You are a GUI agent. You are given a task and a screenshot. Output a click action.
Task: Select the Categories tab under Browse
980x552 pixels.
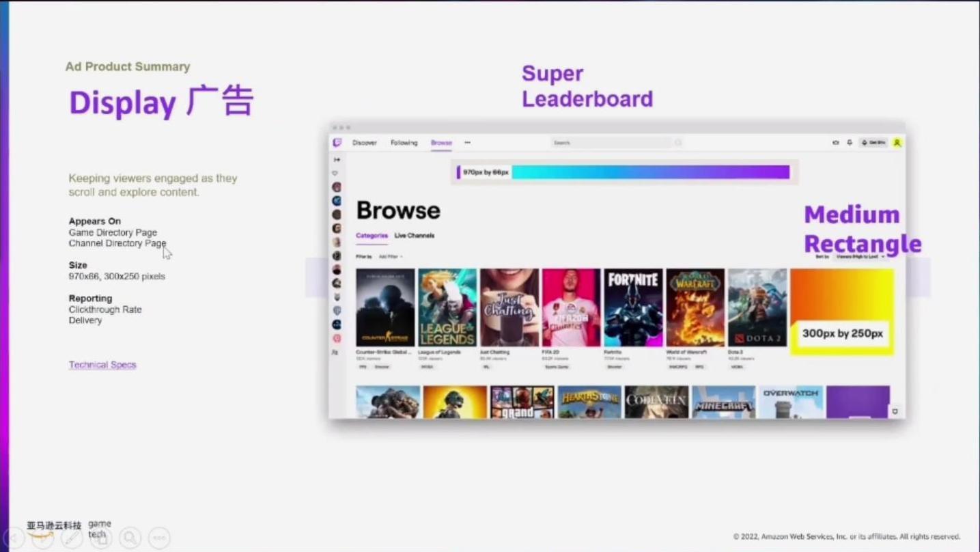click(x=372, y=236)
